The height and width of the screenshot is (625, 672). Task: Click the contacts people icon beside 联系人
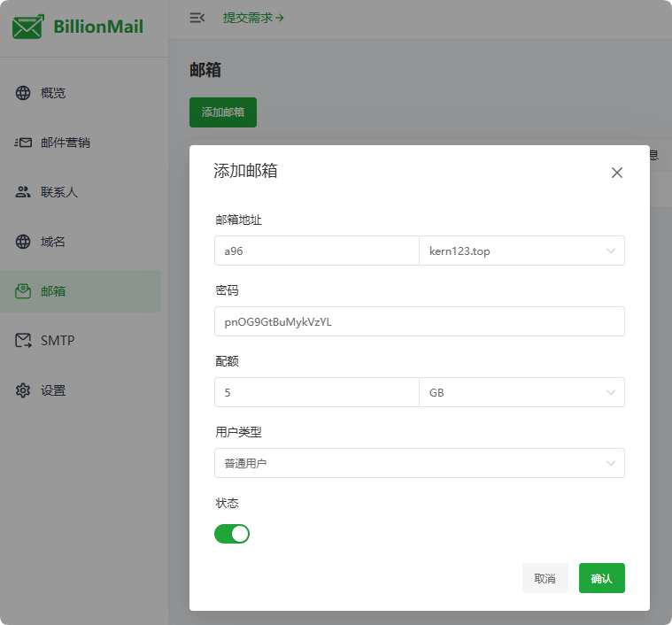coord(23,192)
